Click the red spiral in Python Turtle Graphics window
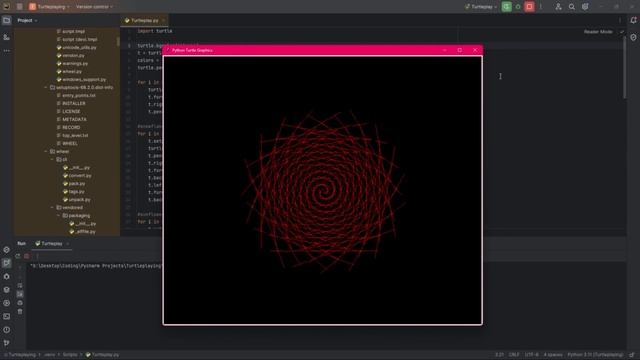 [x=323, y=191]
